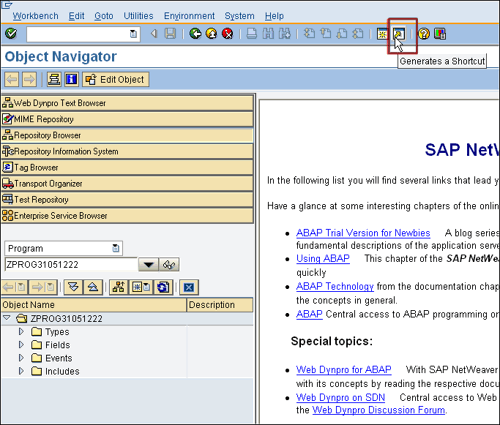The height and width of the screenshot is (425, 500).
Task: Collapse the ZPROG31051222 tree node
Action: click(x=7, y=318)
